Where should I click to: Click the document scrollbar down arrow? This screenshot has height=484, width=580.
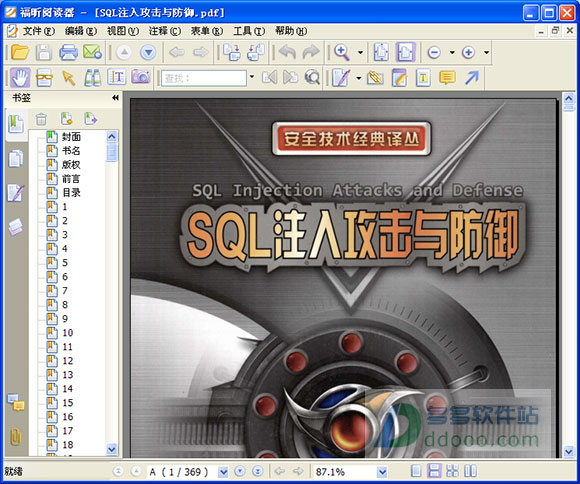pyautogui.click(x=568, y=451)
